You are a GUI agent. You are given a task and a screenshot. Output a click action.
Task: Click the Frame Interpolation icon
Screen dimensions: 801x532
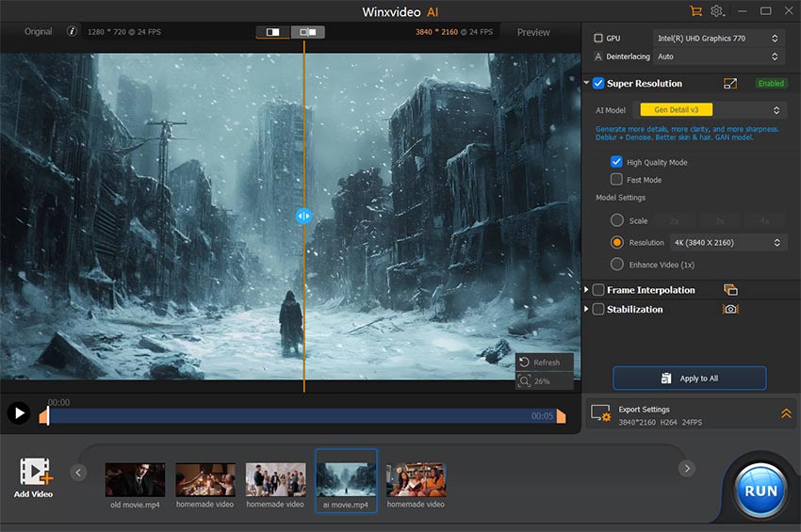[730, 290]
